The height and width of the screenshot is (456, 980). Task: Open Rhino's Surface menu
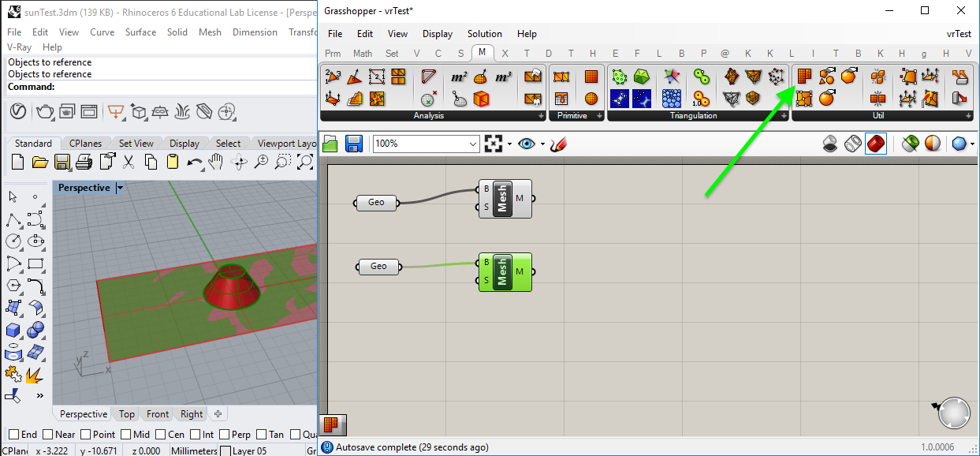point(140,32)
